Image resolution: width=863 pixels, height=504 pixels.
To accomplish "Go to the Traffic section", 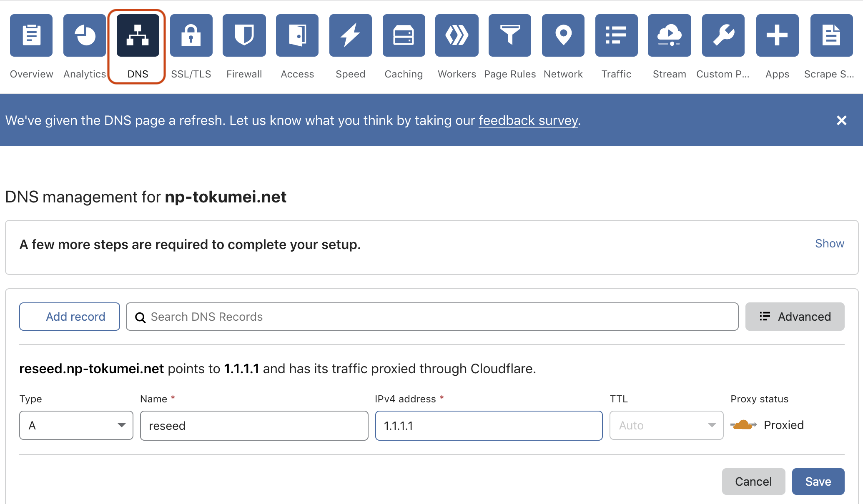I will click(x=616, y=35).
